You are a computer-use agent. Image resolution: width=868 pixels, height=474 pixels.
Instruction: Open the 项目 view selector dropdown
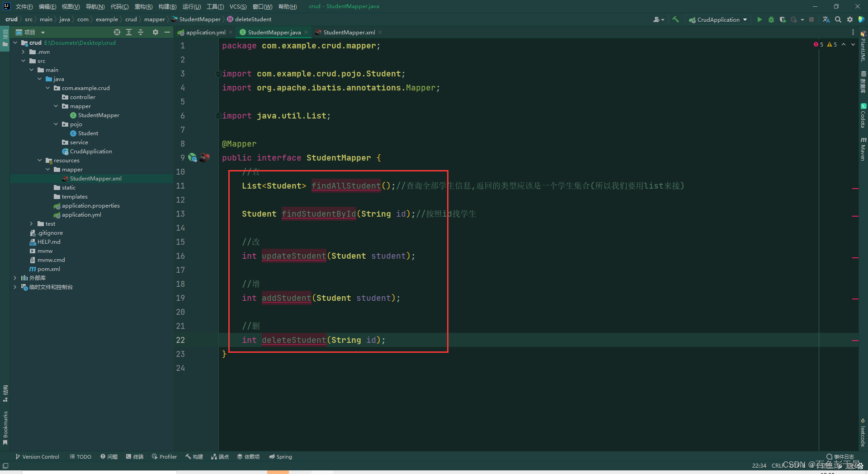coord(31,32)
